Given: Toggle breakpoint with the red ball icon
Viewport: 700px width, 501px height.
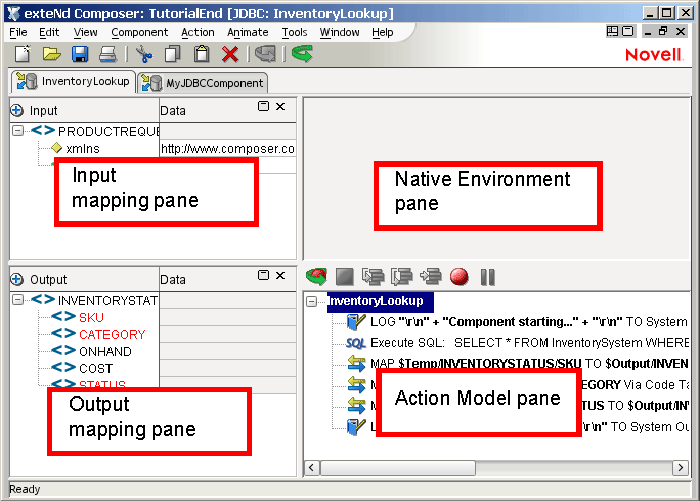Looking at the screenshot, I should [x=459, y=277].
